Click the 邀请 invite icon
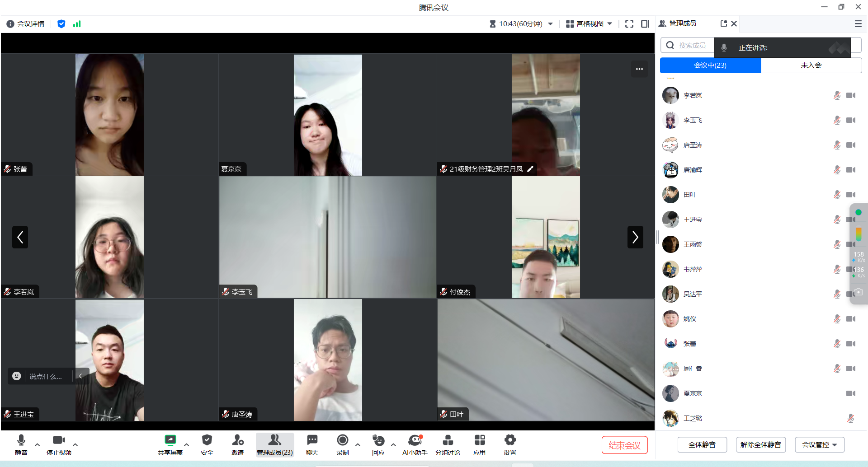 237,444
